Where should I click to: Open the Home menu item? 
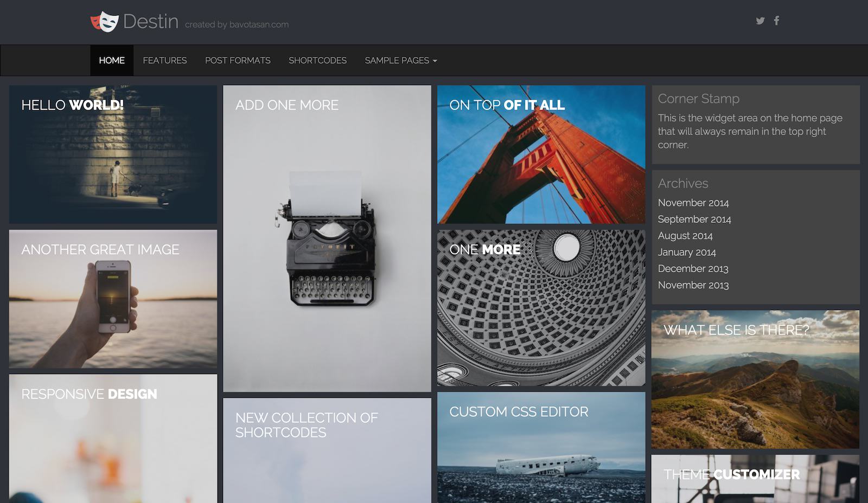coord(112,60)
